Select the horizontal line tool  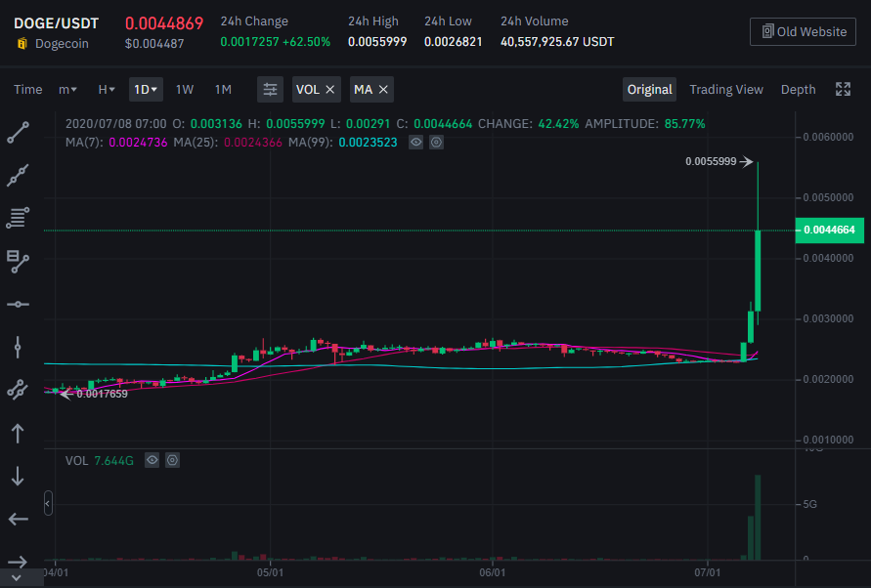coord(18,305)
